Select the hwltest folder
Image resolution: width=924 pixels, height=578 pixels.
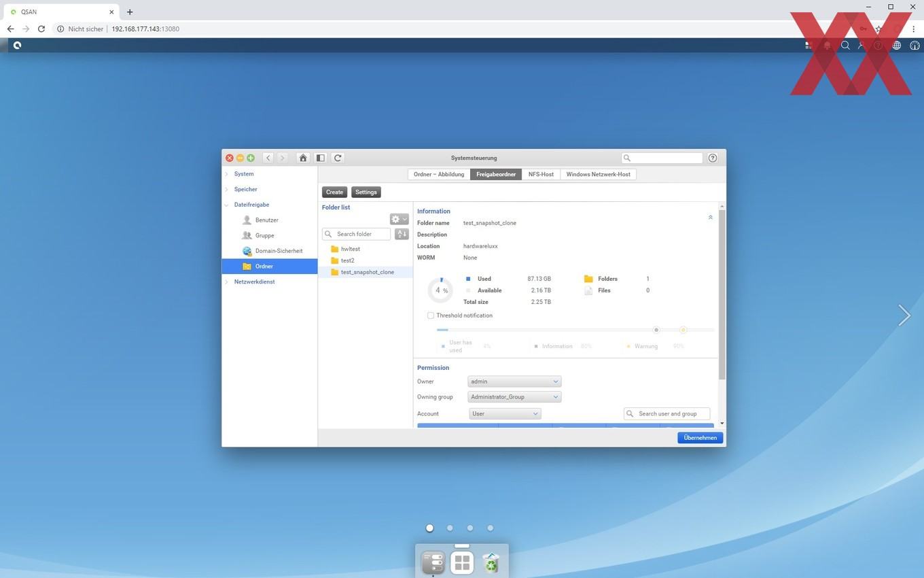(x=351, y=249)
